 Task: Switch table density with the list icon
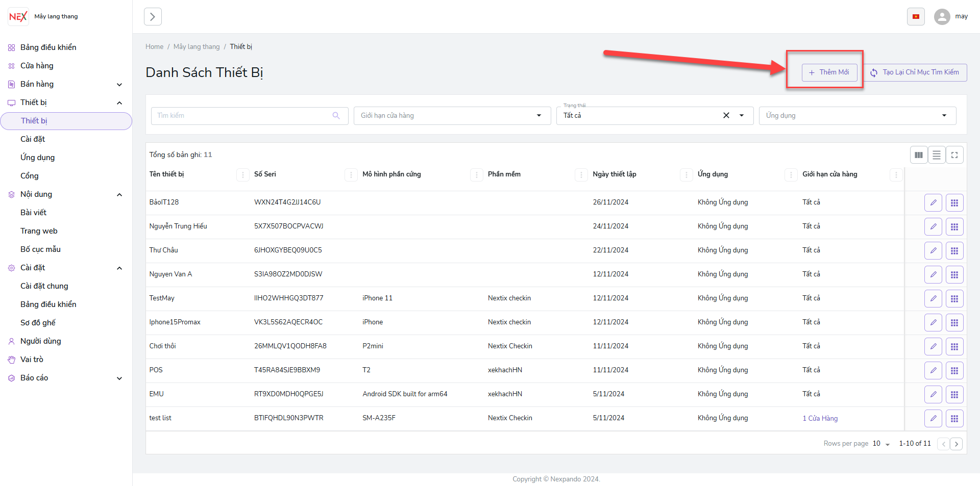[x=937, y=155]
